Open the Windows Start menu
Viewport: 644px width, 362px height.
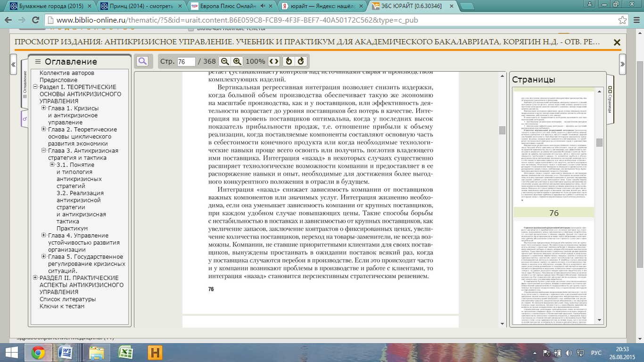[x=11, y=353]
